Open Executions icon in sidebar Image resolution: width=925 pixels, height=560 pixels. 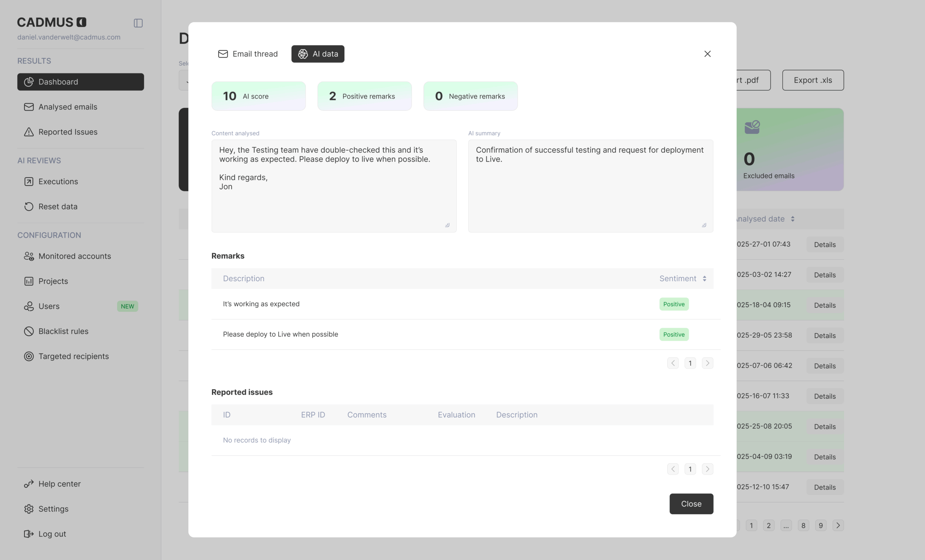pos(29,182)
